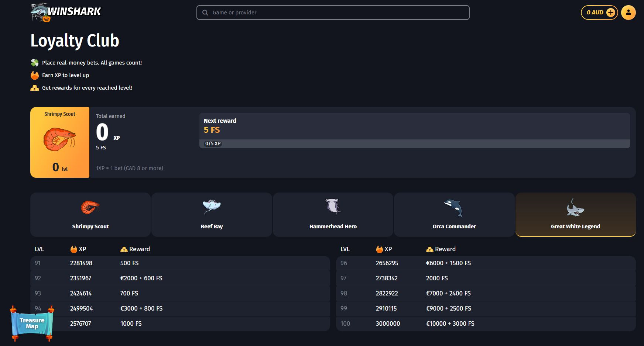This screenshot has width=644, height=346.
Task: Click the stingray icon in Reef Ray tab
Action: tap(212, 207)
